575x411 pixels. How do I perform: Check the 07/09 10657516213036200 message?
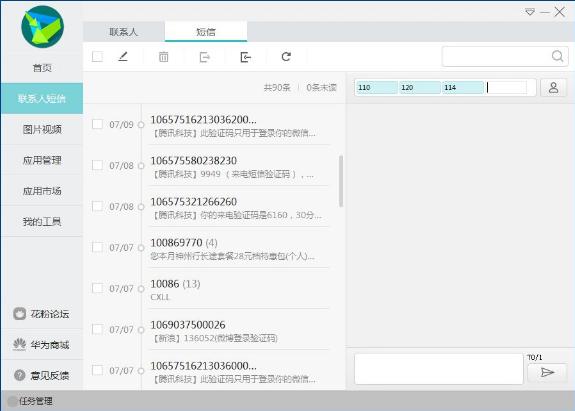click(x=97, y=124)
